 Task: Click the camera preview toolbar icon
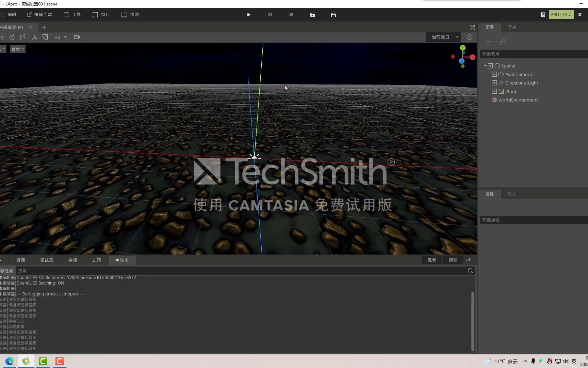coord(77,37)
